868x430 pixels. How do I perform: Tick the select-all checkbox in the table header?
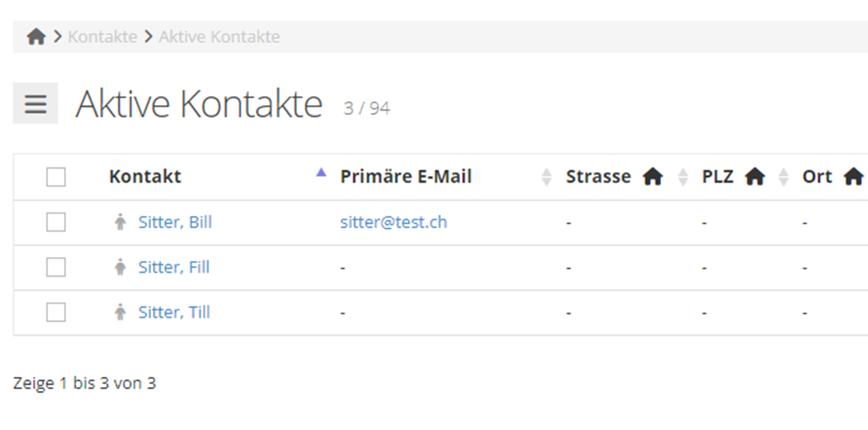[x=56, y=177]
